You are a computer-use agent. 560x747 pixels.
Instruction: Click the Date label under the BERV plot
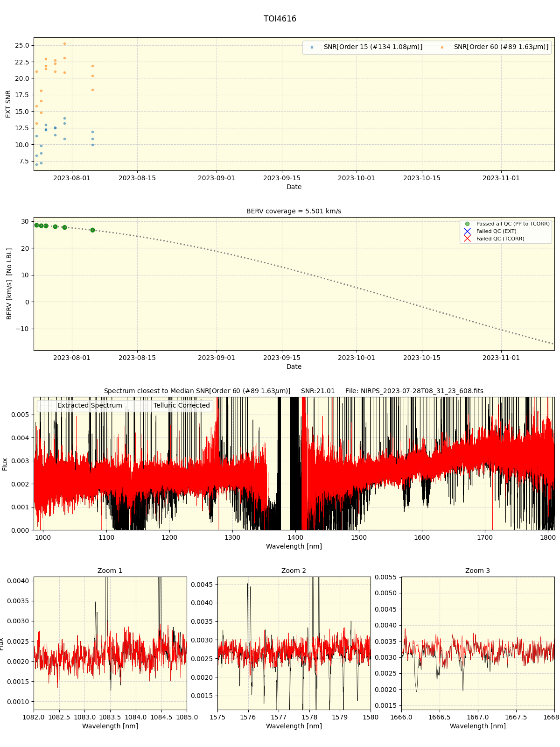coord(294,366)
